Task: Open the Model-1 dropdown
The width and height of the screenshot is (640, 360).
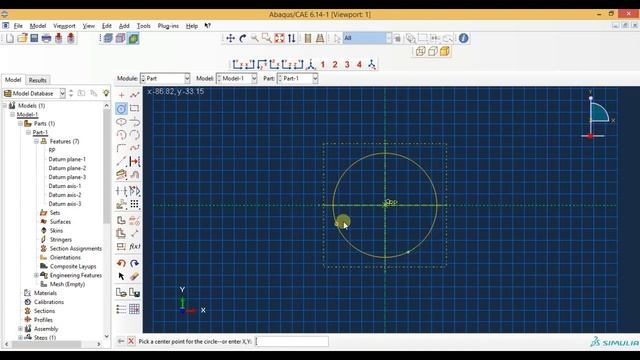Action: tap(237, 78)
